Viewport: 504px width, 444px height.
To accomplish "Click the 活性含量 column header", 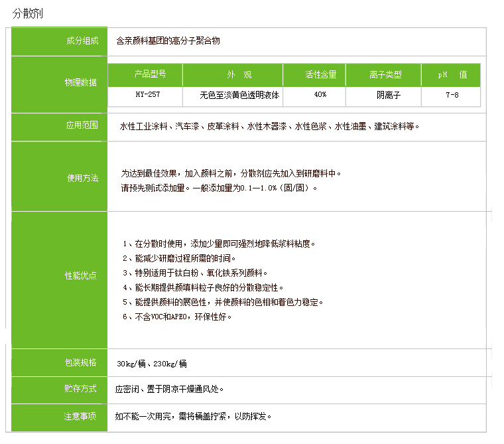I will pyautogui.click(x=320, y=75).
